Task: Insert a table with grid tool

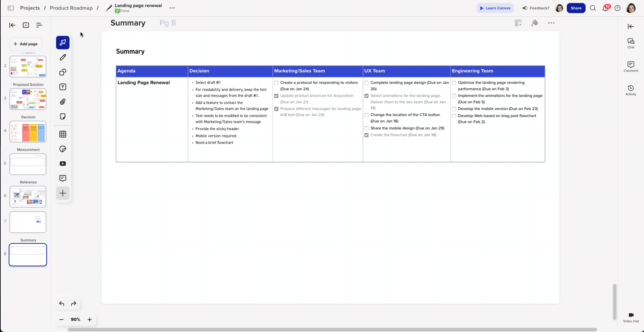Action: 63,134
